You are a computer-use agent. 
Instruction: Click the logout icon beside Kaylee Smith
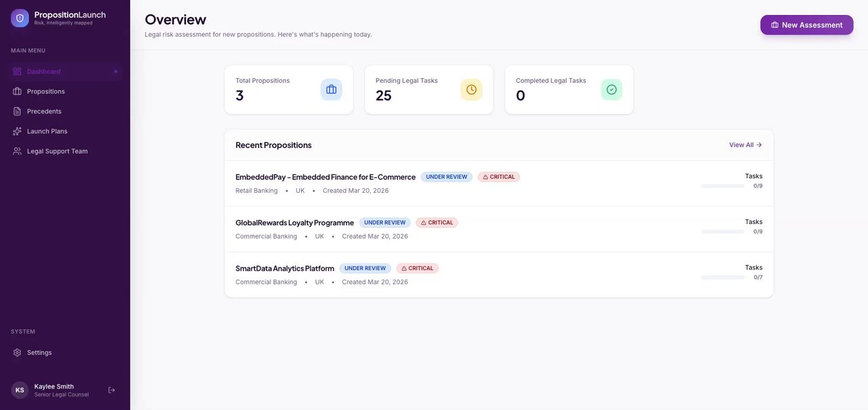[x=112, y=390]
